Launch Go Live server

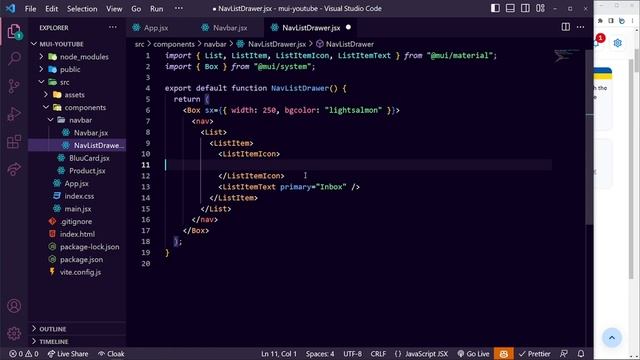(x=473, y=354)
